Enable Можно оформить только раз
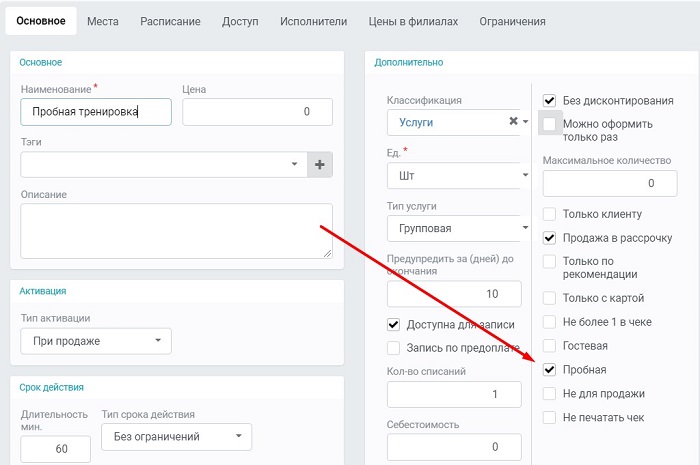This screenshot has width=700, height=465. tap(549, 124)
